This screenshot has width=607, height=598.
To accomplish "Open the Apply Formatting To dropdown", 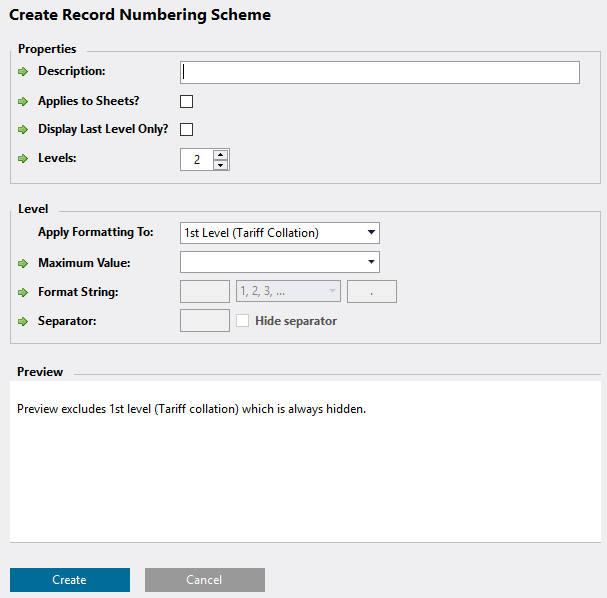I will tap(279, 233).
